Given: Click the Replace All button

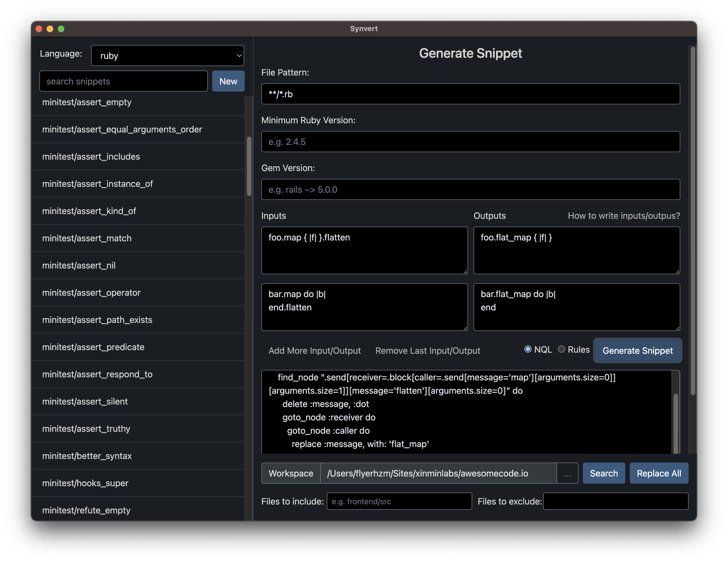Looking at the screenshot, I should point(658,473).
